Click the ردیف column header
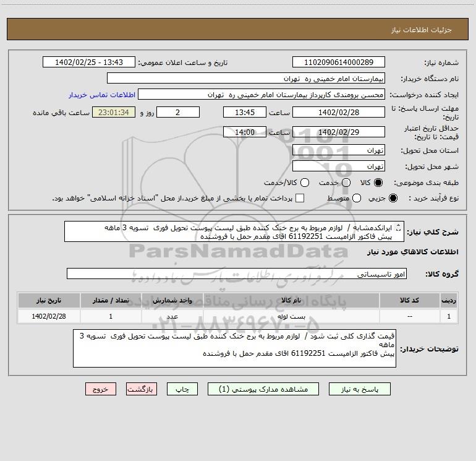Image resolution: width=476 pixels, height=461 pixels. pos(449,300)
